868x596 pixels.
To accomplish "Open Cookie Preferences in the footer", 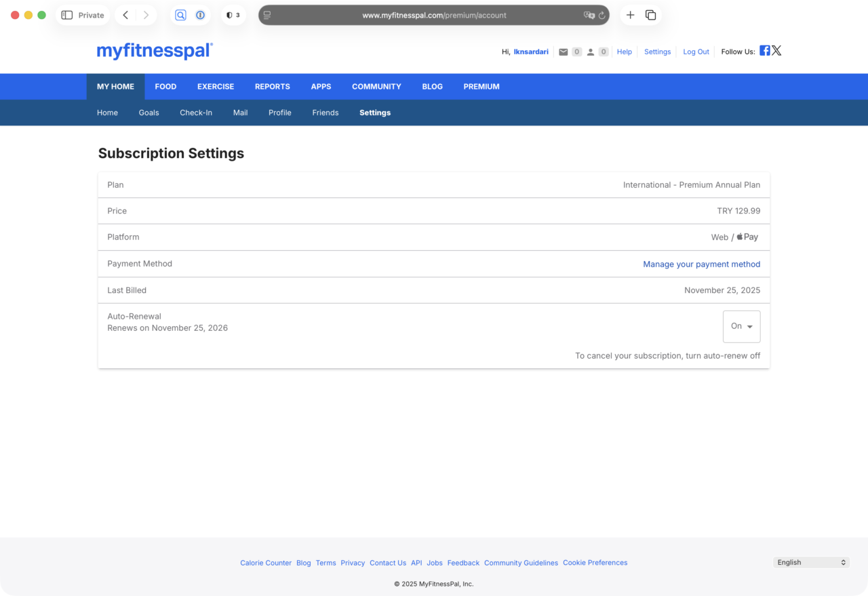I will [595, 563].
